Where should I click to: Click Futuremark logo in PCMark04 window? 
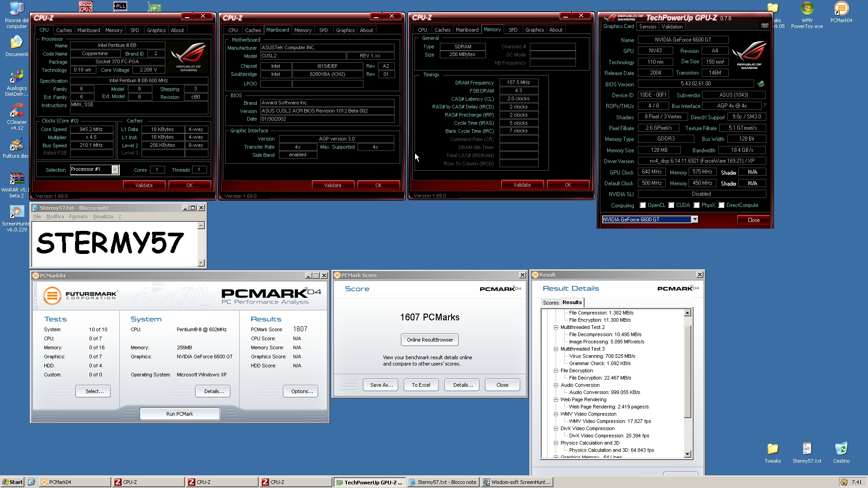(80, 296)
